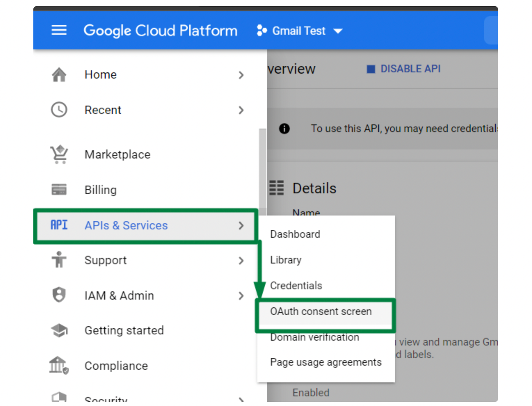Click the Security shield icon
Screen dimensions: 532x406
click(59, 397)
